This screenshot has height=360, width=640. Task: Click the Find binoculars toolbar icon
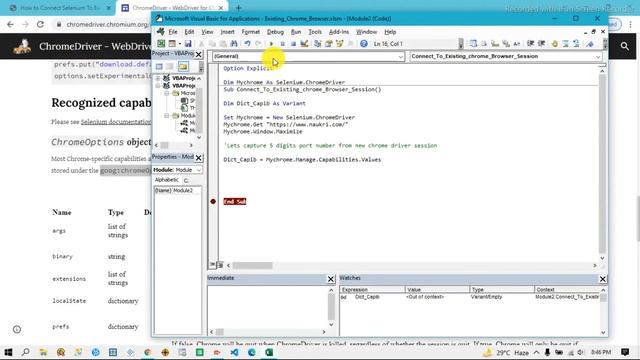(x=234, y=44)
